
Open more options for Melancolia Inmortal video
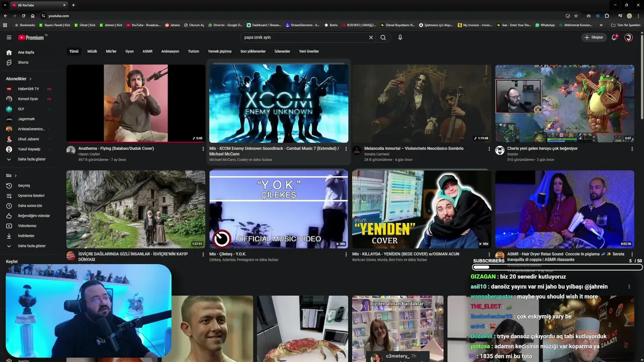[x=489, y=149]
